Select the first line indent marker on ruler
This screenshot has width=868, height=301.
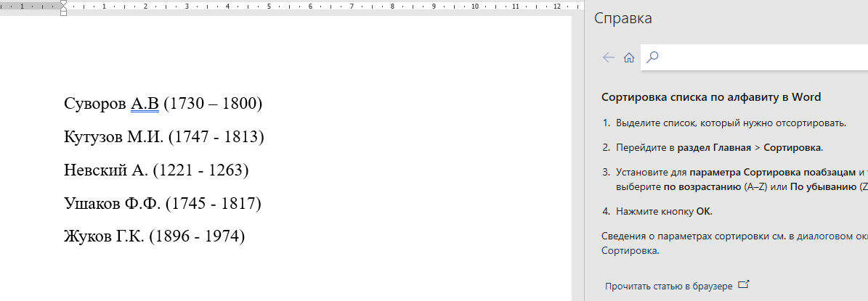(64, 4)
